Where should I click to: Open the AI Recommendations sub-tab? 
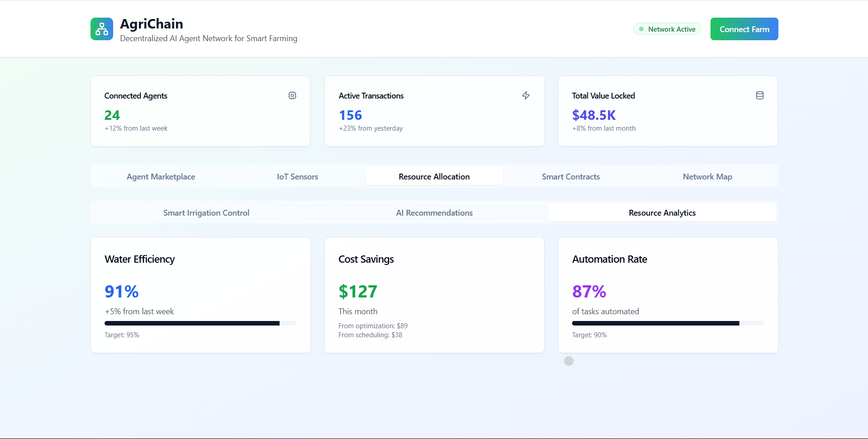pos(434,212)
